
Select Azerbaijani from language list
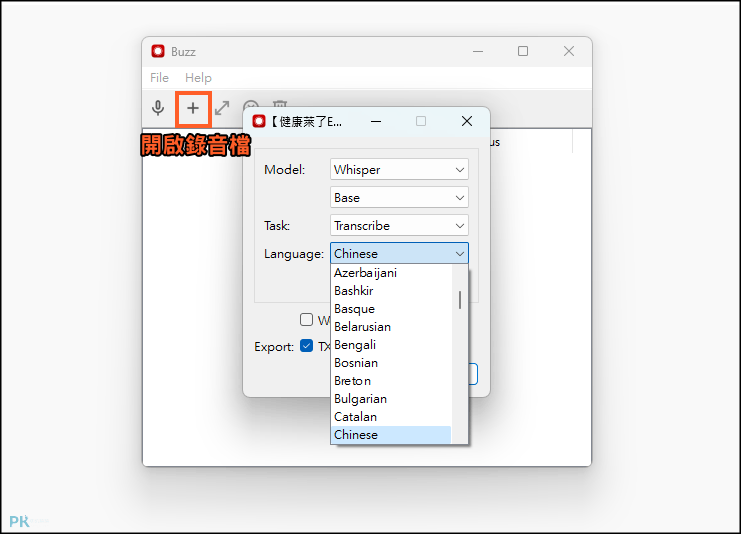[x=391, y=273]
